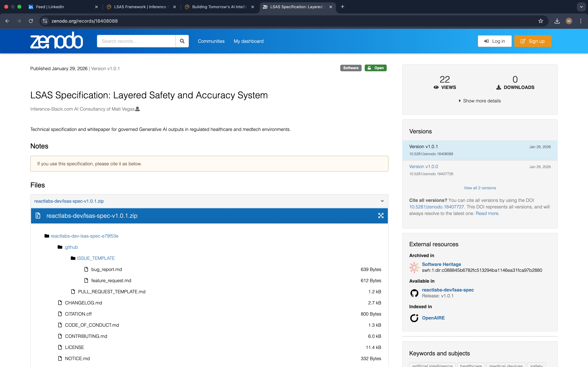Click the Zenodo logo
Image resolution: width=588 pixels, height=367 pixels.
[x=57, y=40]
